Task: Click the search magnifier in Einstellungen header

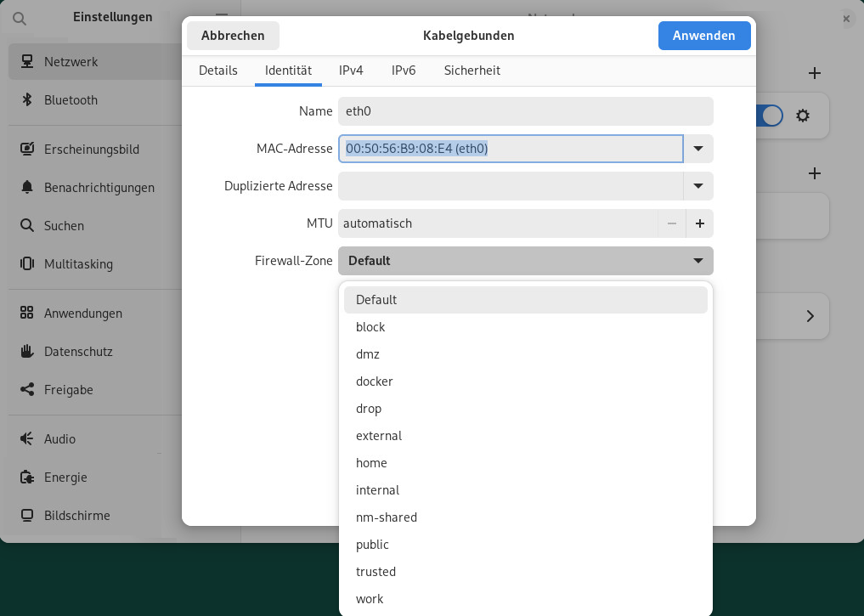Action: (x=20, y=18)
